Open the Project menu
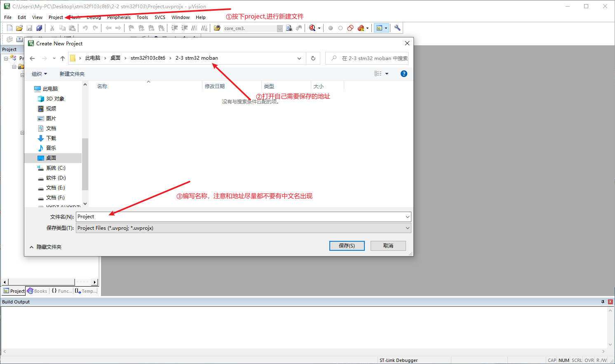This screenshot has height=364, width=615. tap(56, 17)
